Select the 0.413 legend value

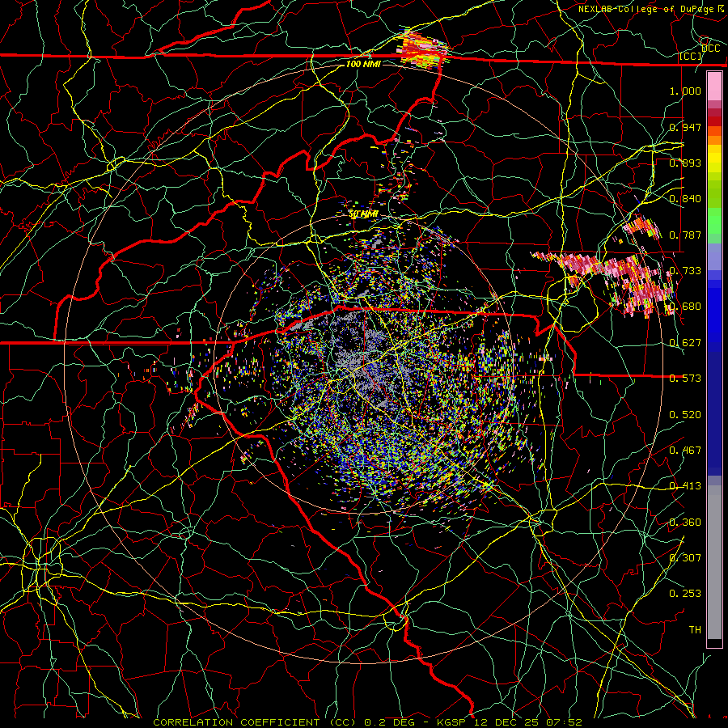[685, 486]
